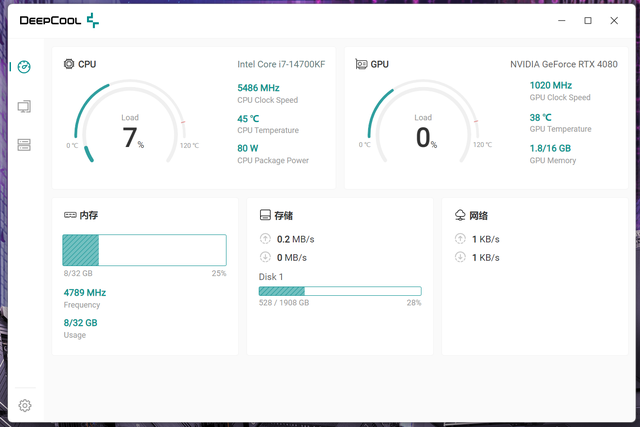Click the storage drive icon beside 存储
The height and width of the screenshot is (427, 640).
coord(265,215)
